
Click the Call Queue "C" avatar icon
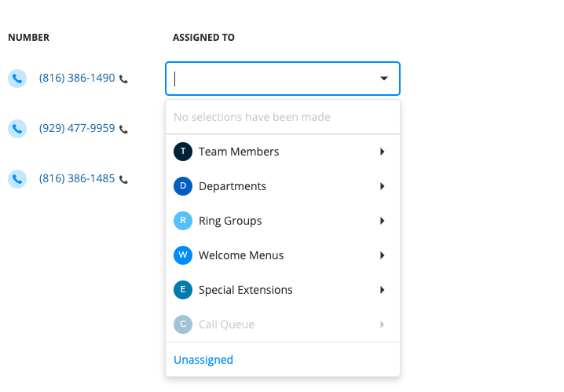point(183,324)
